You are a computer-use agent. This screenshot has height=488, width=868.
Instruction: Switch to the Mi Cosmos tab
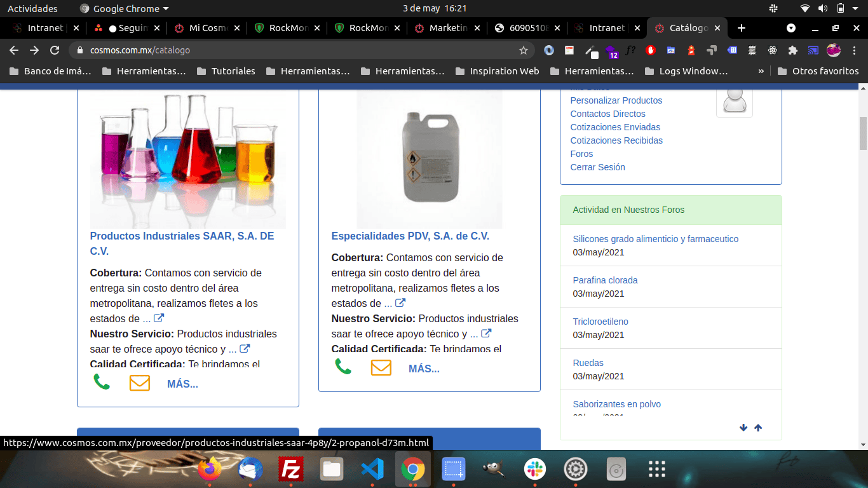click(x=208, y=28)
